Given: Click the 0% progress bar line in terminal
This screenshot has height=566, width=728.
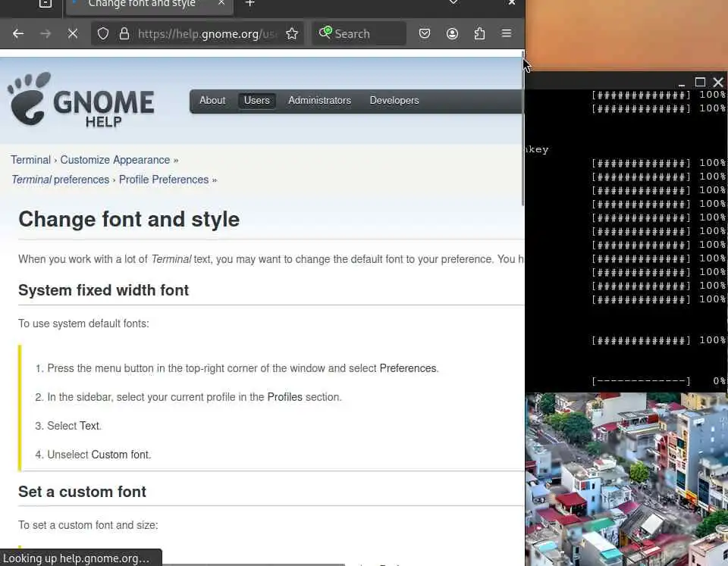Looking at the screenshot, I should (658, 381).
